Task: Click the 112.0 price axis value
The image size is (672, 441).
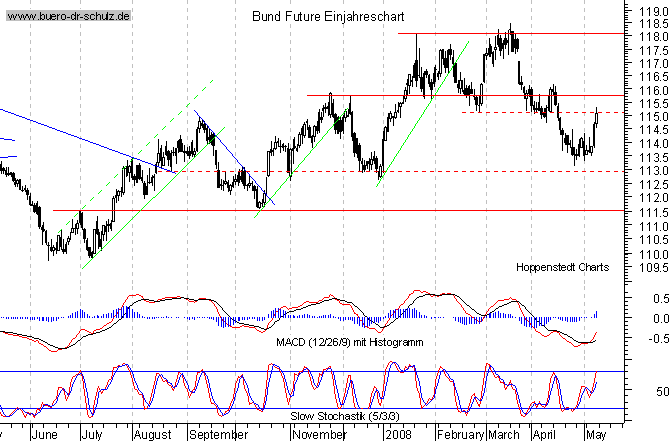Action: click(653, 198)
